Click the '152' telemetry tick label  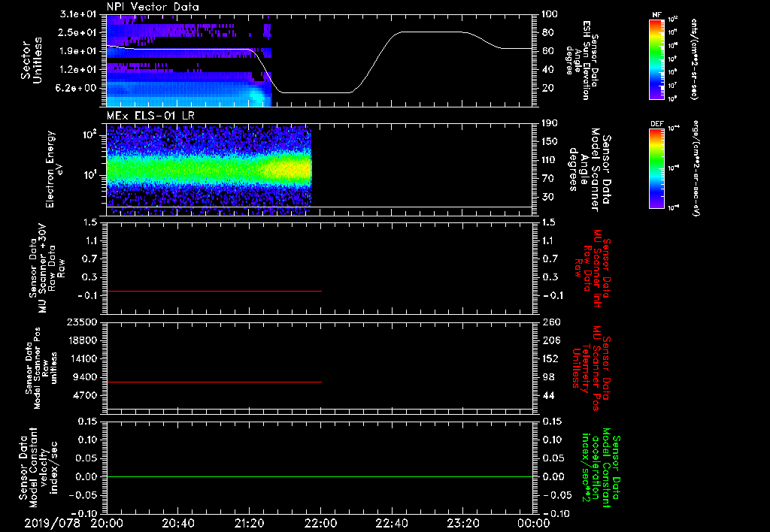(x=551, y=358)
